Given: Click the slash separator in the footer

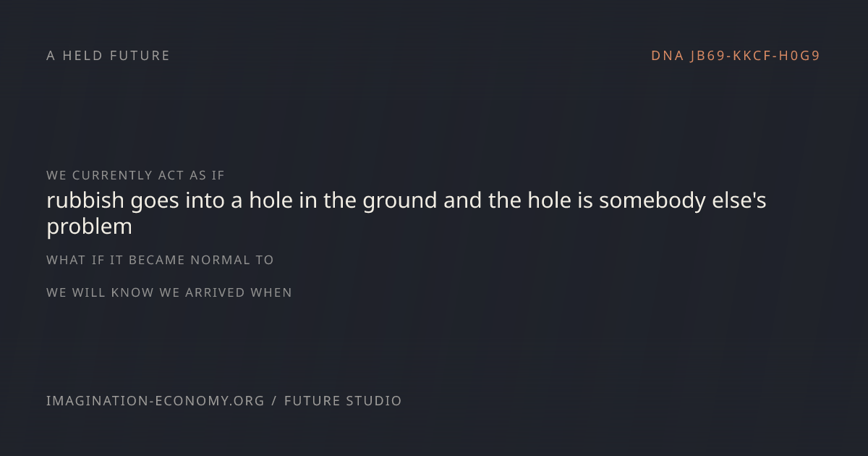Looking at the screenshot, I should pyautogui.click(x=274, y=401).
